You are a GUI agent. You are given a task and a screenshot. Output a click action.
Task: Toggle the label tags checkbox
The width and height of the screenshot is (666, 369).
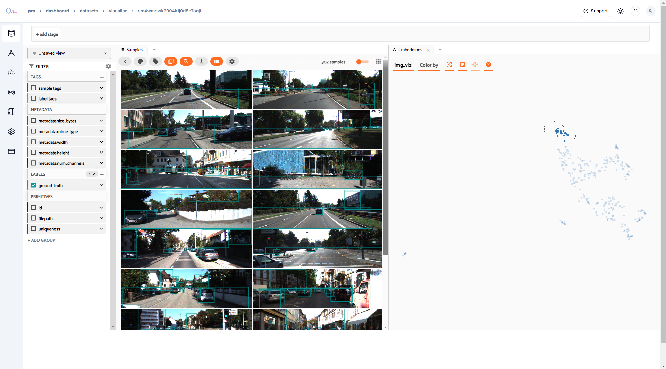[x=34, y=99]
